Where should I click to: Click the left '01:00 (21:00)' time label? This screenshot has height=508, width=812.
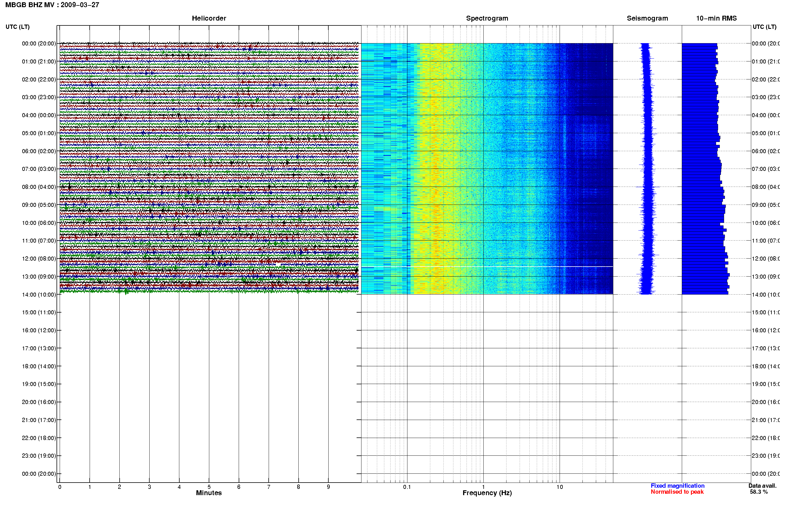(39, 61)
